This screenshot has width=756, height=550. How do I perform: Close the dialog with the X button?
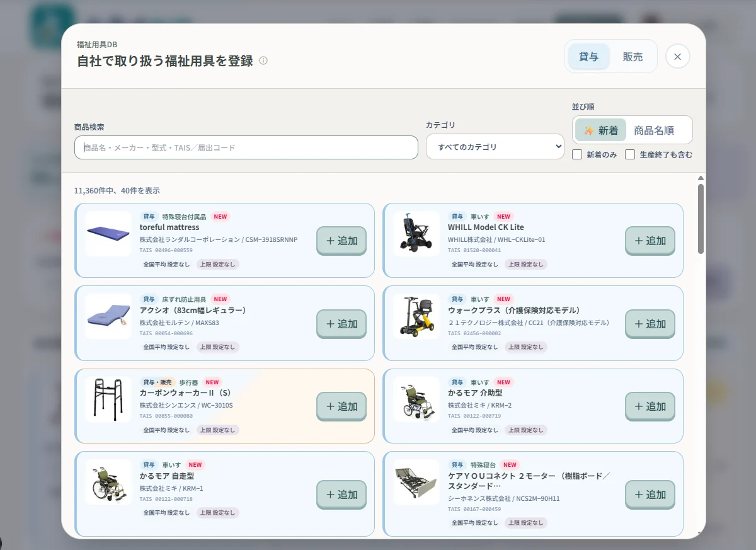coord(677,57)
